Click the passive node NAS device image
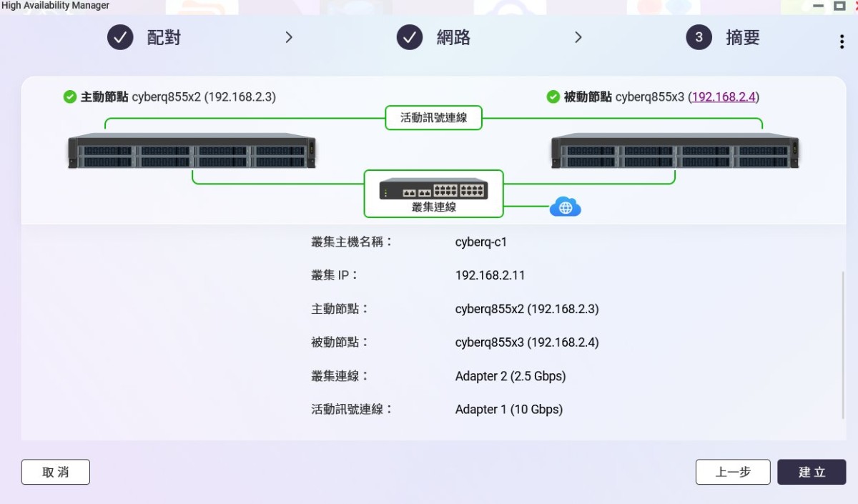The height and width of the screenshot is (504, 858). (675, 151)
